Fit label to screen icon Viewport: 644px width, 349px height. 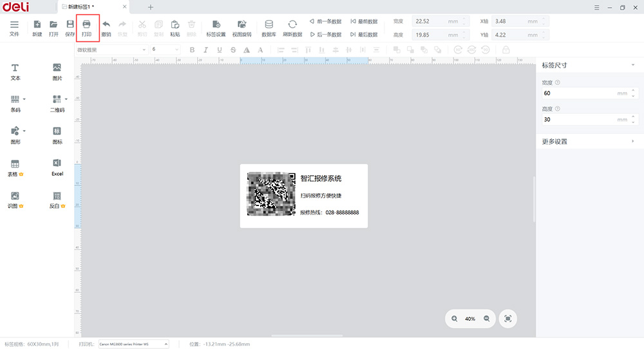[x=507, y=319]
